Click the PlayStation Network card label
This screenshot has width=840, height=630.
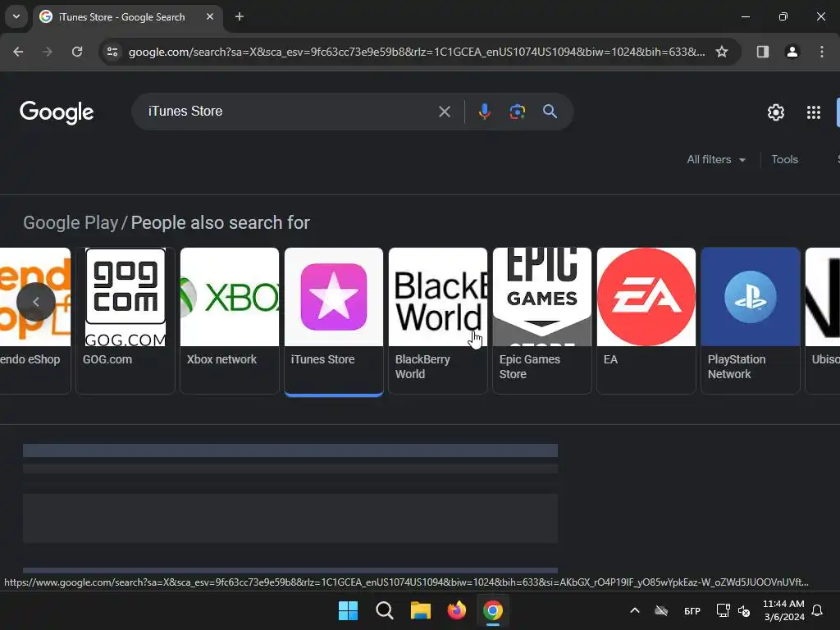[737, 367]
